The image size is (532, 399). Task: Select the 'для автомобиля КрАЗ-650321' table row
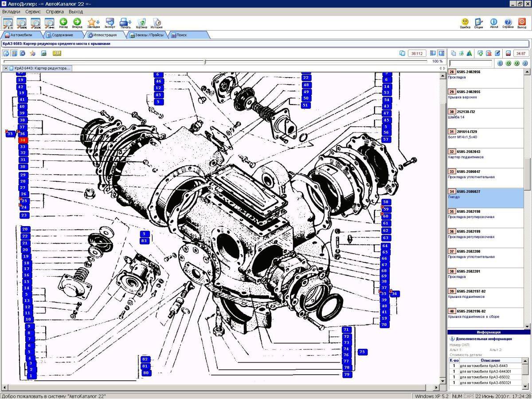[485, 383]
